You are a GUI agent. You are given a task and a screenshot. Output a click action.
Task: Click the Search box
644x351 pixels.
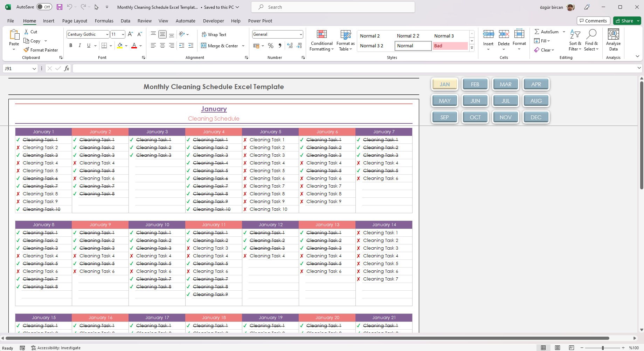point(333,7)
